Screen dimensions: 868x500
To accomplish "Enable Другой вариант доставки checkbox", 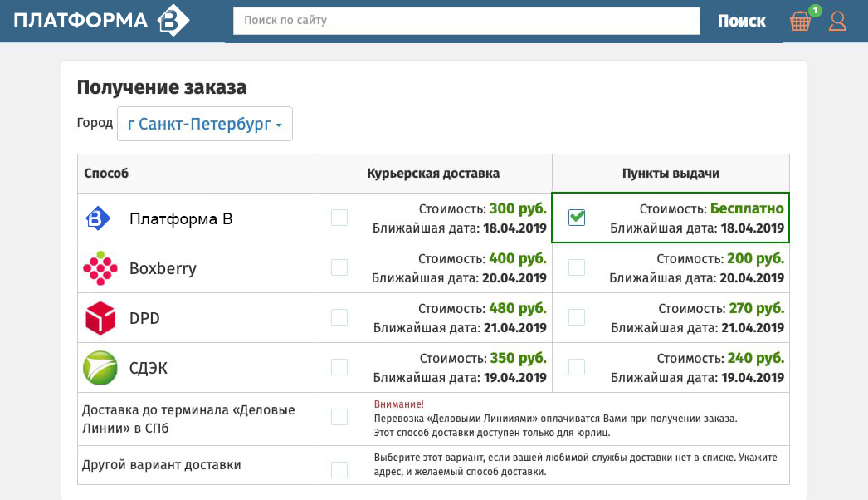I will [x=339, y=470].
